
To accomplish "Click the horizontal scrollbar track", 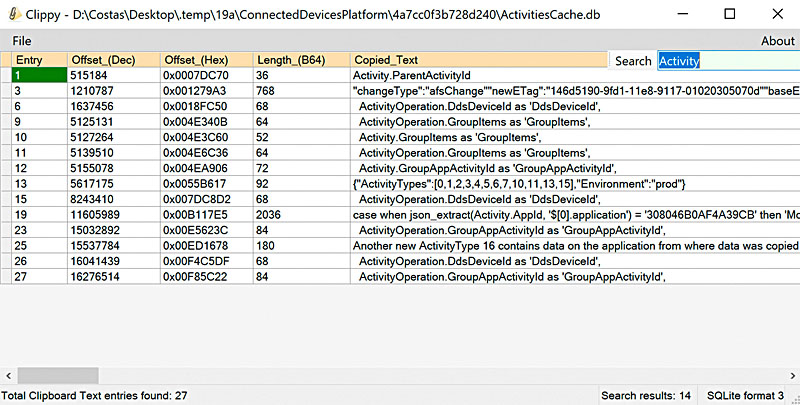I will 400,375.
